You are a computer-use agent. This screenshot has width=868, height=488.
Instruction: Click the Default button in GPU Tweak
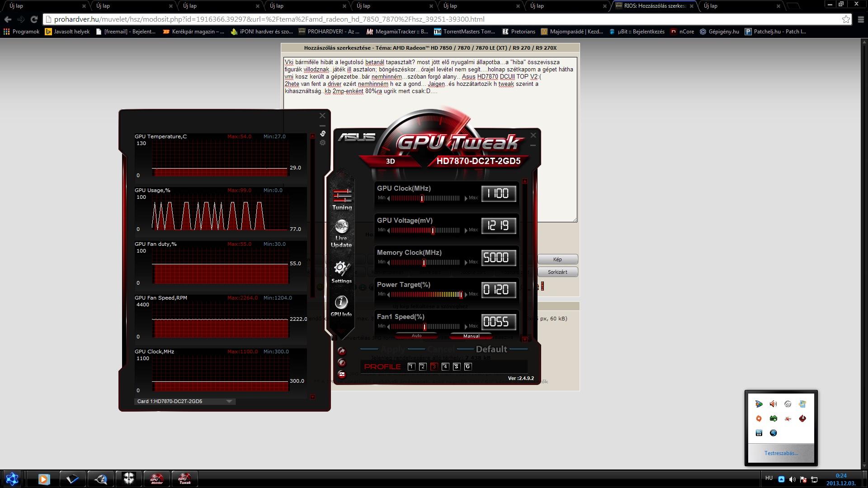tap(491, 349)
